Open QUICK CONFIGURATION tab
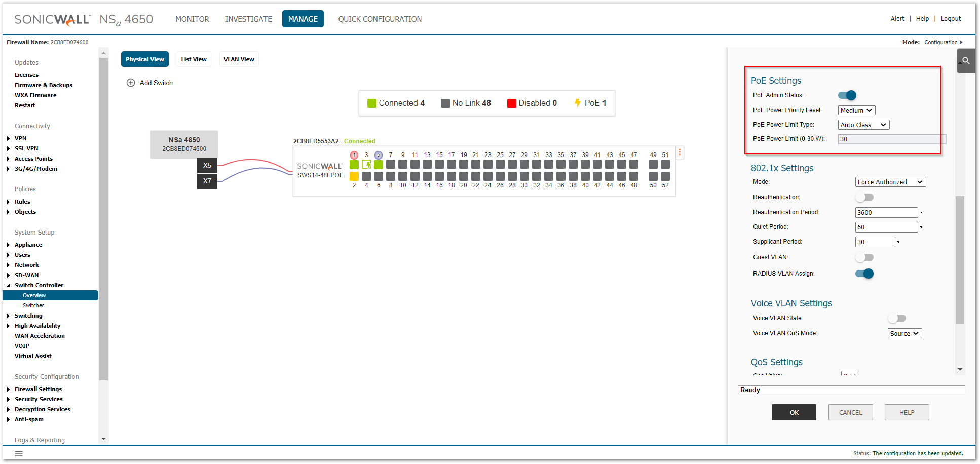Screen dimensions: 980x464 point(380,19)
